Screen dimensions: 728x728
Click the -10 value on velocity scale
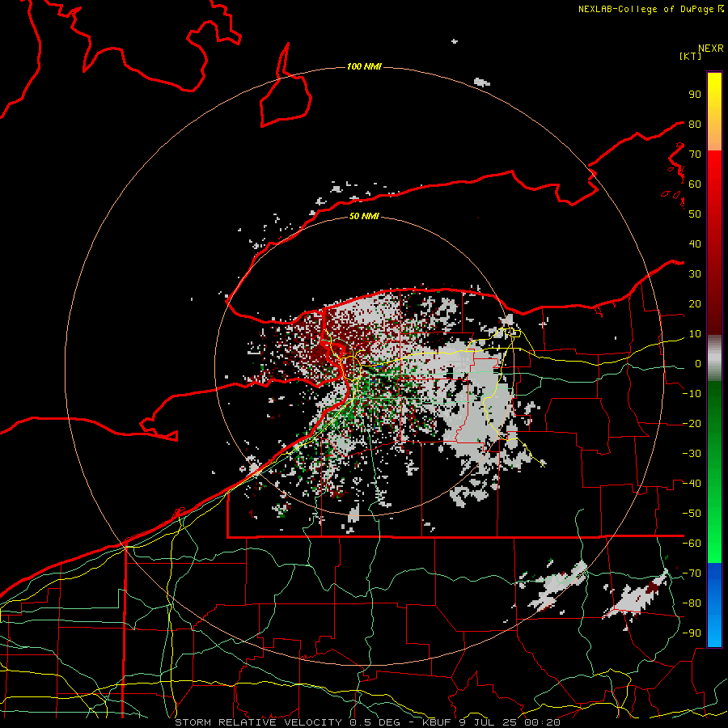point(692,394)
